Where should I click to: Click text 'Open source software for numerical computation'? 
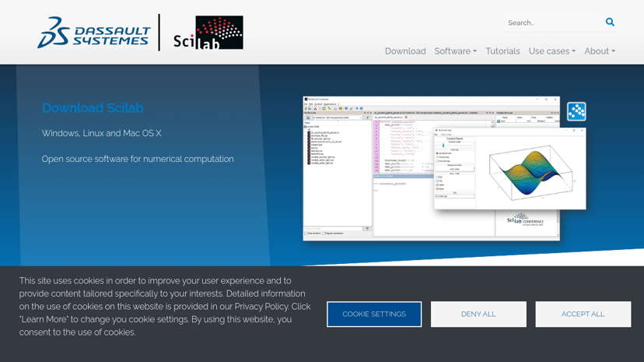click(x=138, y=159)
